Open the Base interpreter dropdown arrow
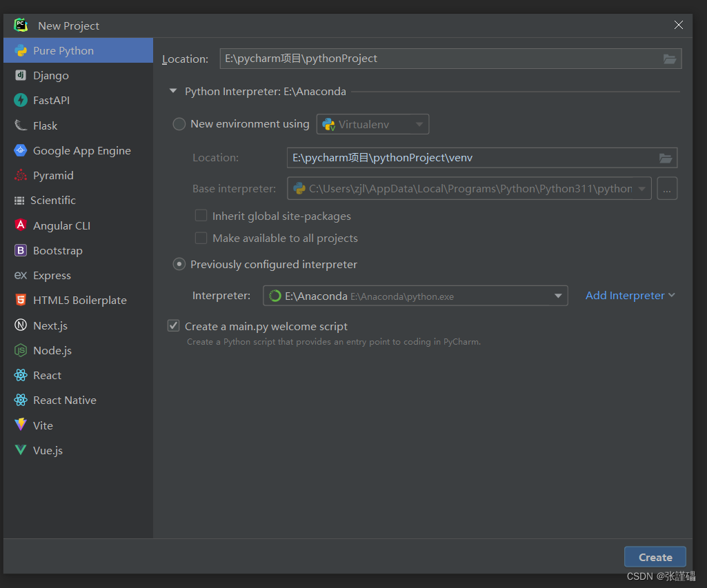This screenshot has height=588, width=707. coord(642,189)
